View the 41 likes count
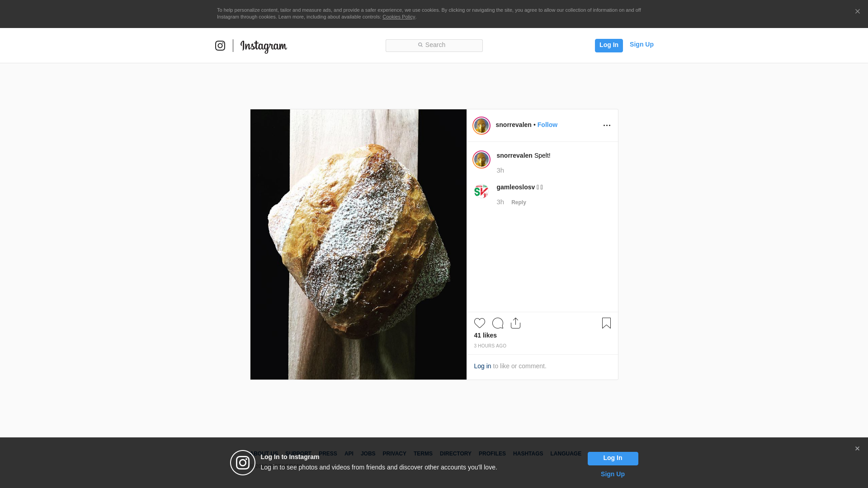The image size is (868, 488). [x=485, y=335]
